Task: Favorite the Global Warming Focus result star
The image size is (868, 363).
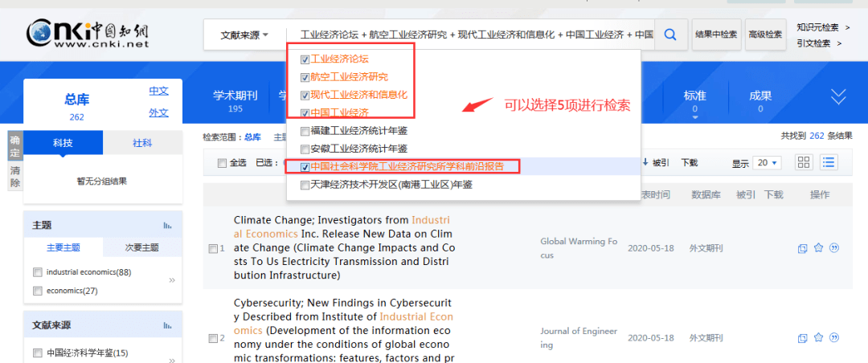Action: click(819, 248)
